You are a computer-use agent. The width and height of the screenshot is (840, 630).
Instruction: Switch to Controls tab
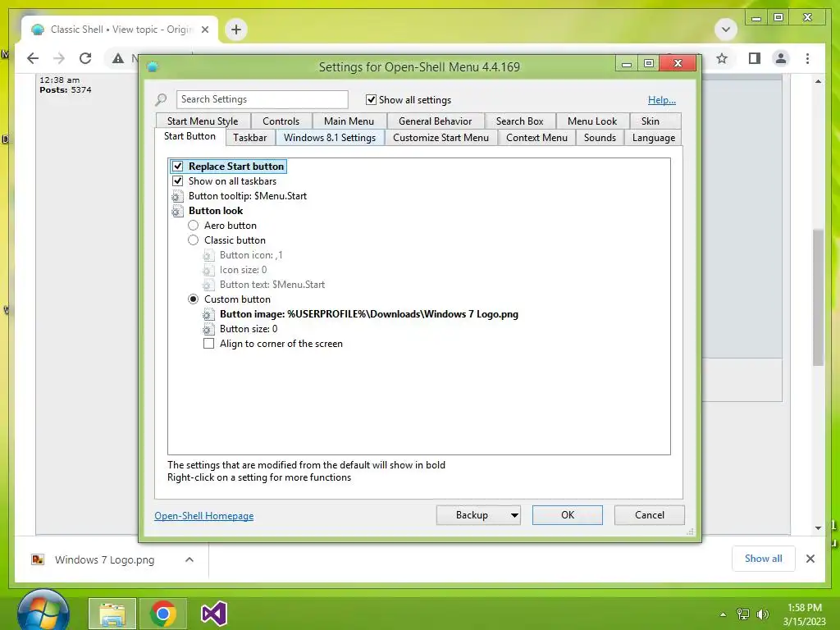(x=281, y=121)
